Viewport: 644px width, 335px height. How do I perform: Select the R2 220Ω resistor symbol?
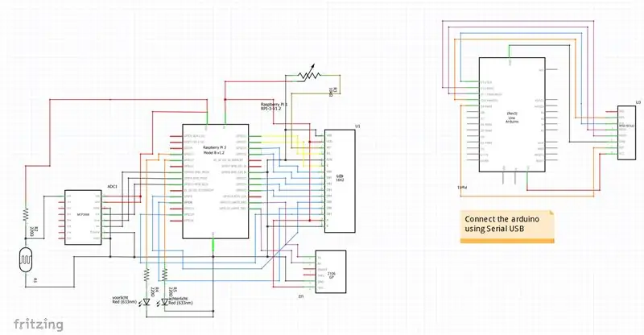[26, 215]
